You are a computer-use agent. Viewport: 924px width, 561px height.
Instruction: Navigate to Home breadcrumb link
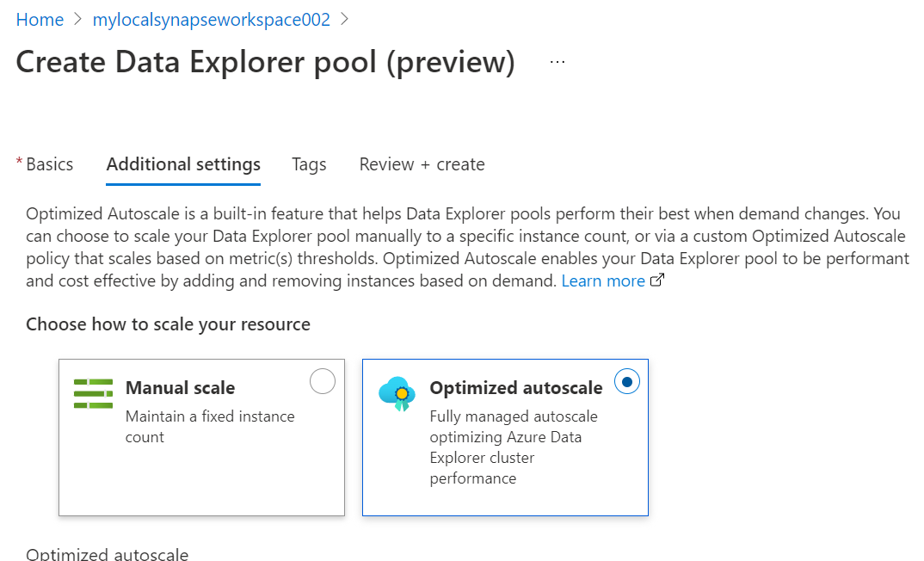[40, 20]
